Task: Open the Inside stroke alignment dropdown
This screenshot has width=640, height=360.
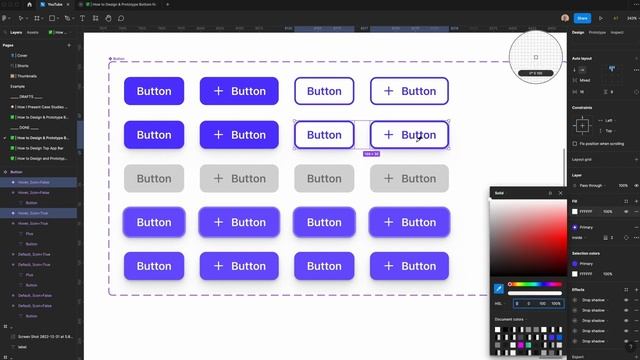Action: (x=578, y=238)
